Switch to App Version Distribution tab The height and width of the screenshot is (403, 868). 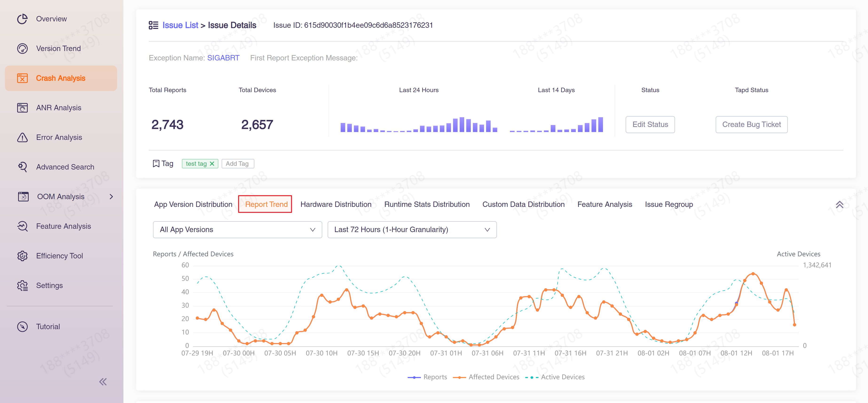(193, 205)
